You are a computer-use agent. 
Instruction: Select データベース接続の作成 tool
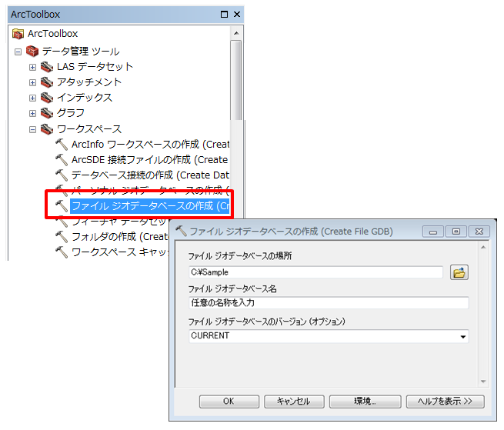tap(150, 175)
